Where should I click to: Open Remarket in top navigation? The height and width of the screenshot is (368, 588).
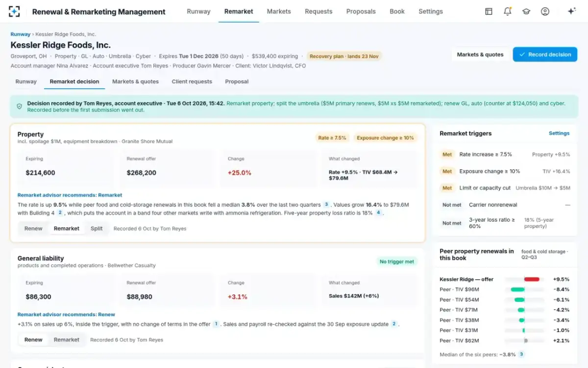(x=239, y=11)
